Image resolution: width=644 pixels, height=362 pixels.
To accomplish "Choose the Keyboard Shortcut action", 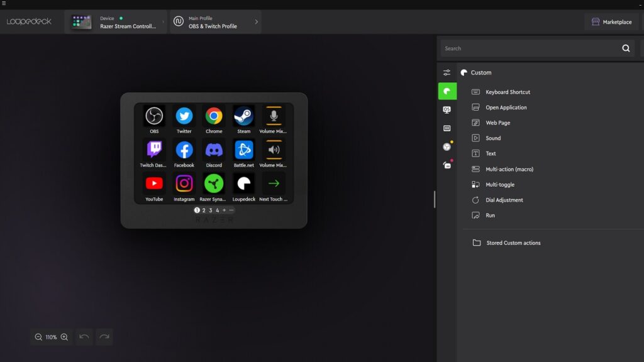I will point(507,92).
